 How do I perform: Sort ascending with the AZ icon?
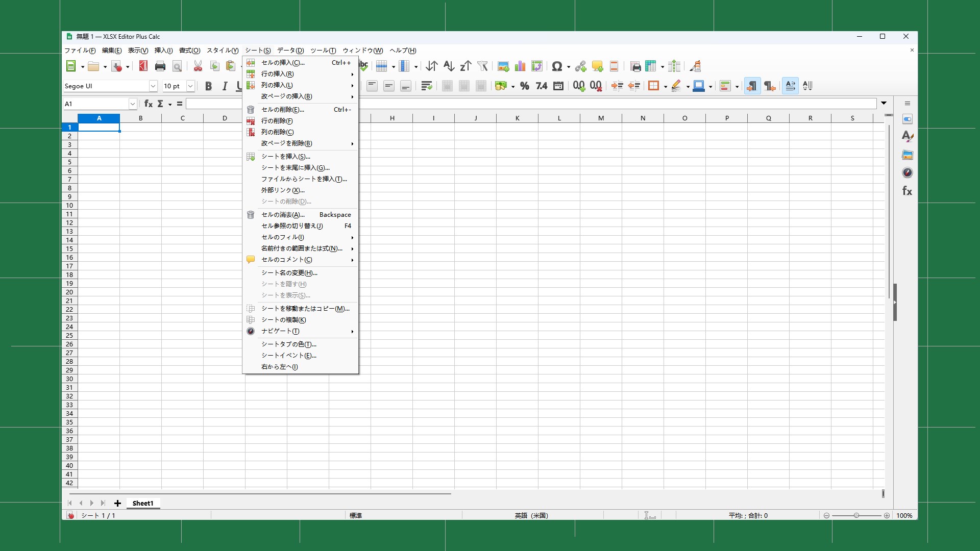[448, 66]
